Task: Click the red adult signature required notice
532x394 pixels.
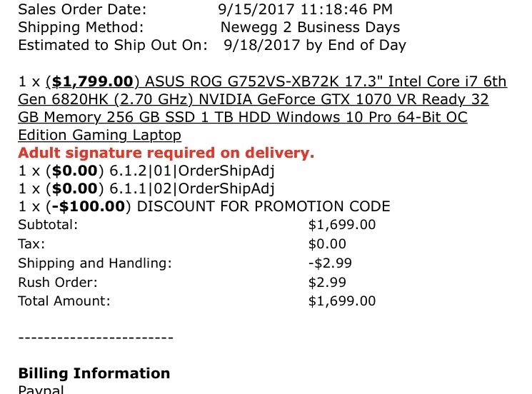Action: [166, 153]
